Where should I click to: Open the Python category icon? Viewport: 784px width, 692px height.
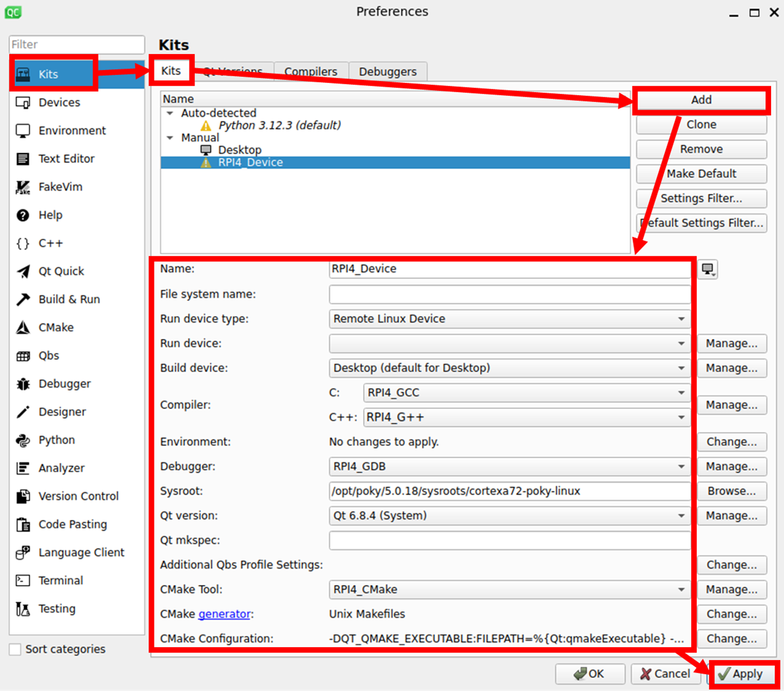(23, 440)
